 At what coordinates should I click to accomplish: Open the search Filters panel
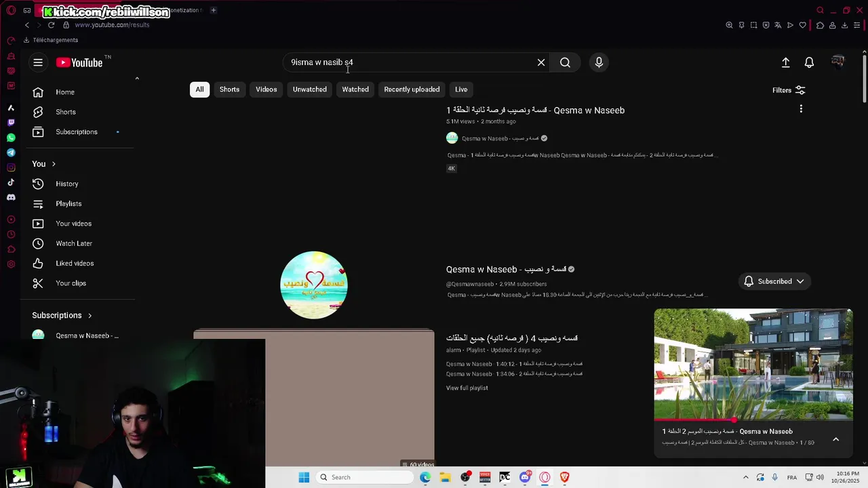[789, 90]
